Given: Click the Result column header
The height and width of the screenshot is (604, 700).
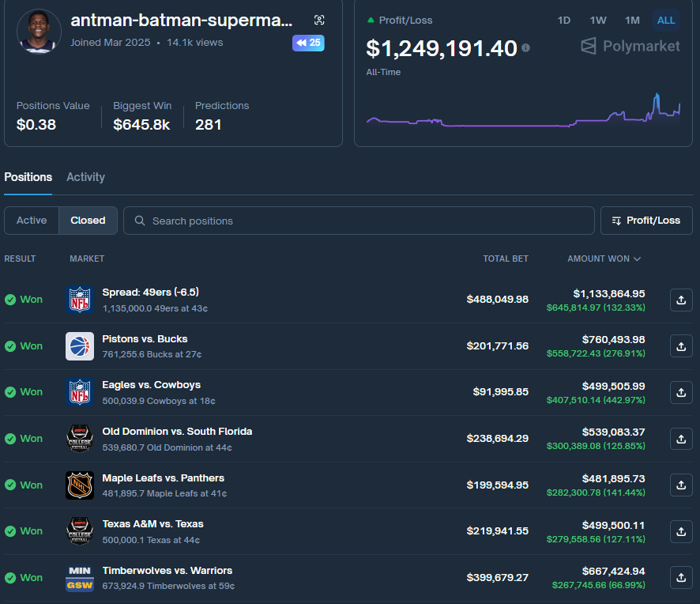Looking at the screenshot, I should click(20, 259).
